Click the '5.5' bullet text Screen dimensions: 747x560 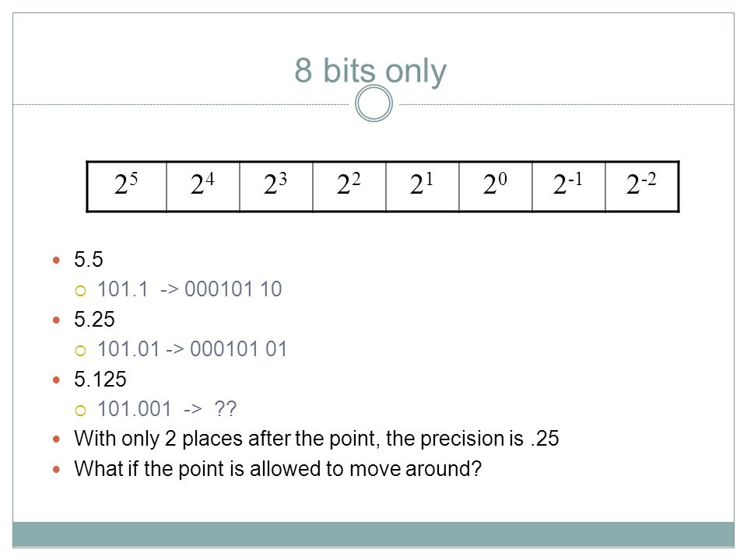coord(89,260)
